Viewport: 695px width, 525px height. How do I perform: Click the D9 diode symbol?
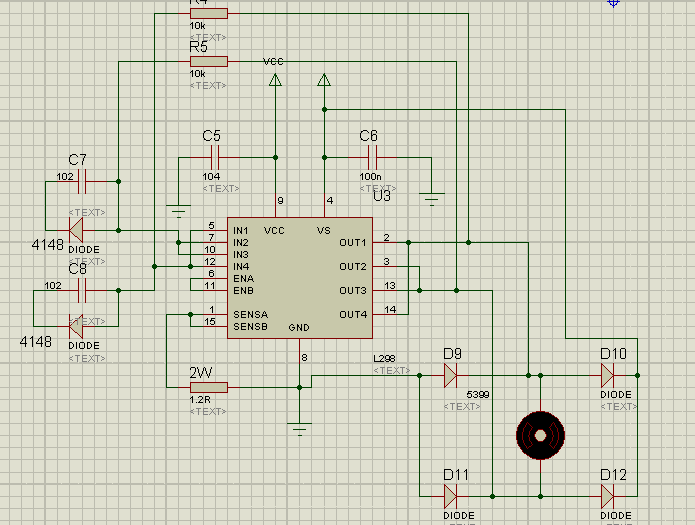(x=450, y=376)
